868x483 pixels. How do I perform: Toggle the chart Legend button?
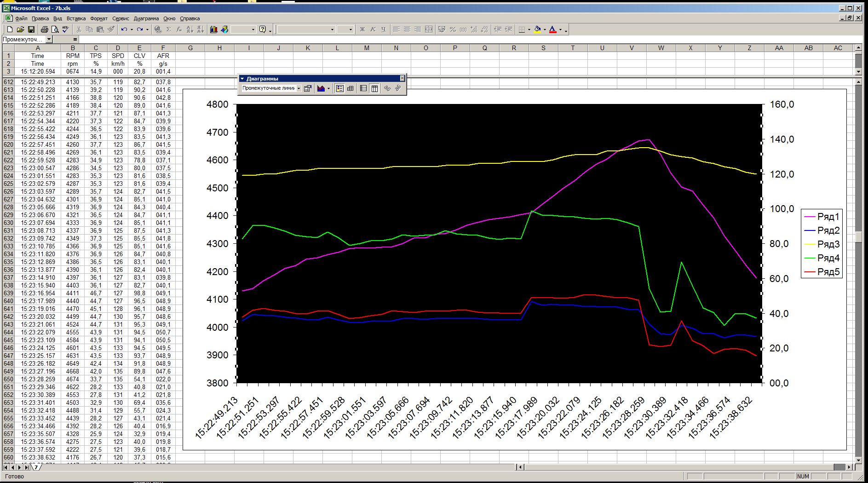[339, 88]
